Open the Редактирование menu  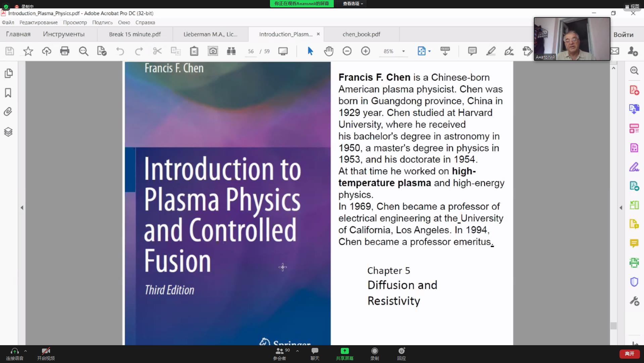(38, 23)
